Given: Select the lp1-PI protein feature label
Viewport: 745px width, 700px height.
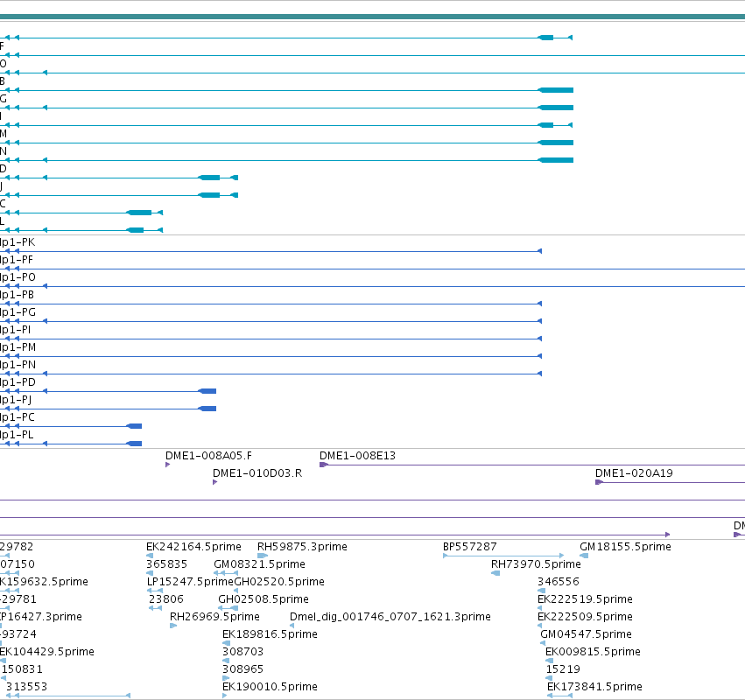Looking at the screenshot, I should [x=15, y=330].
